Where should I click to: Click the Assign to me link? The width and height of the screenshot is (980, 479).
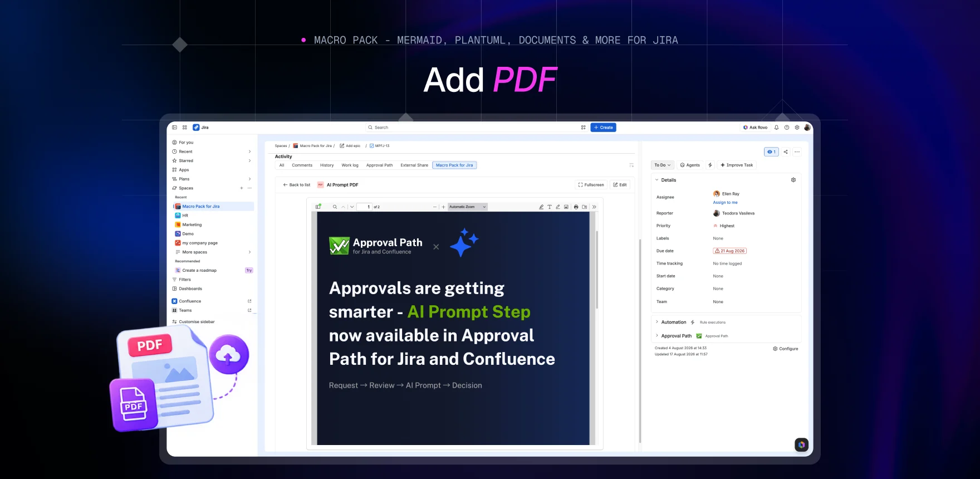click(726, 203)
